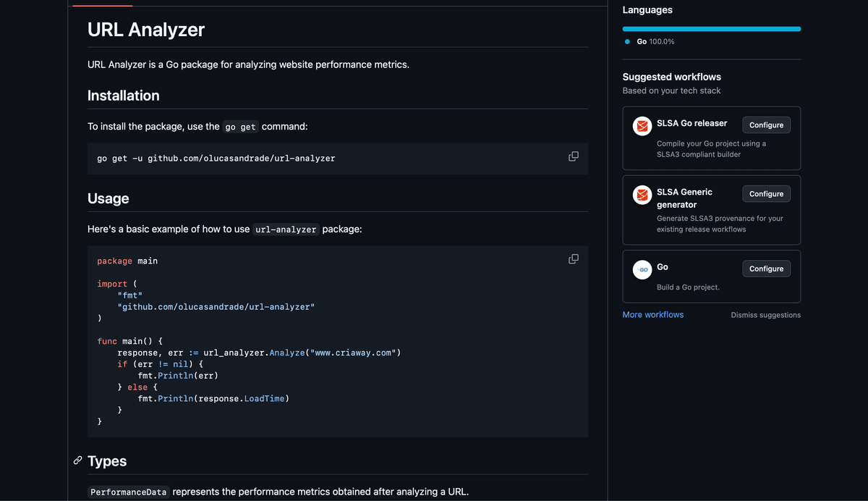Click the Languages percentage bar
Image resolution: width=868 pixels, height=501 pixels.
(711, 28)
